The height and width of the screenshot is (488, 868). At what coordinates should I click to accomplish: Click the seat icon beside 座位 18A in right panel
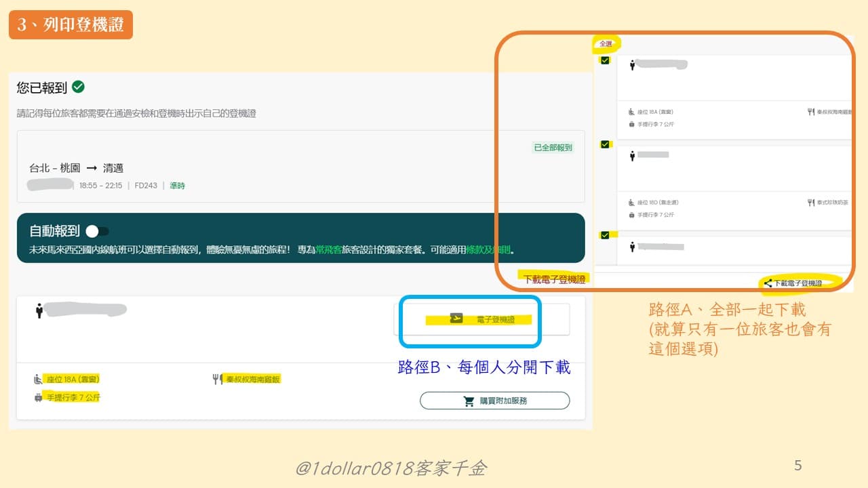coord(632,112)
